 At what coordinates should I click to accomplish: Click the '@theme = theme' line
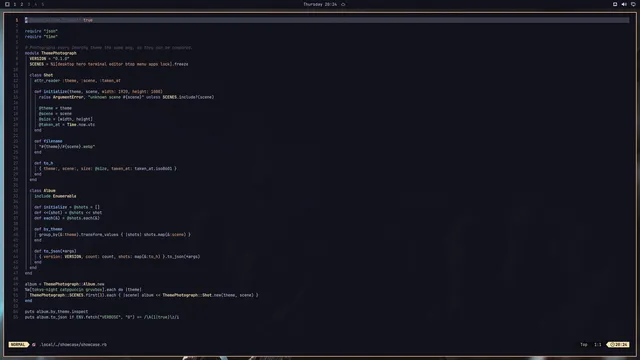pos(55,108)
